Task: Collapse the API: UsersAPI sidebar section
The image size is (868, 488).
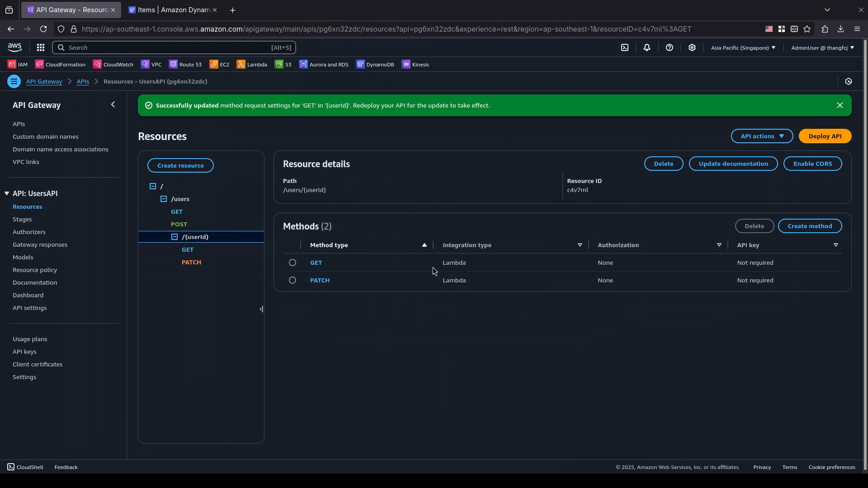Action: click(7, 193)
